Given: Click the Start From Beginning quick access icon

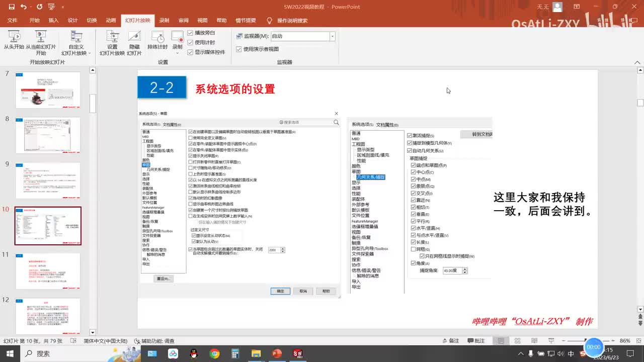Looking at the screenshot, I should click(x=51, y=7).
